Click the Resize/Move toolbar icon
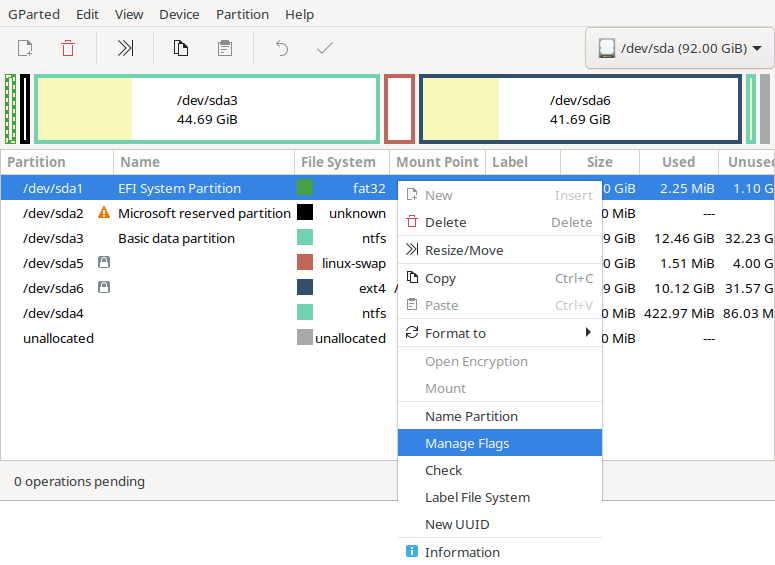This screenshot has width=775, height=565. click(x=125, y=48)
